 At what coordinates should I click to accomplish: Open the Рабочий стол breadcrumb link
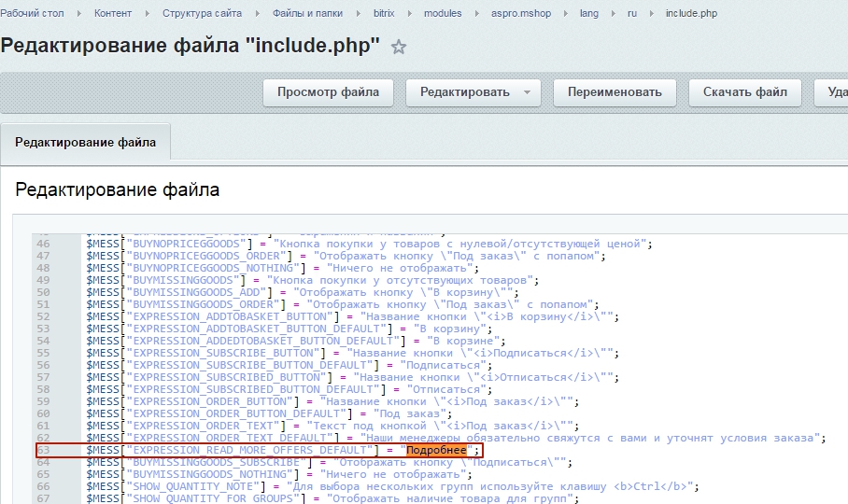pos(40,14)
